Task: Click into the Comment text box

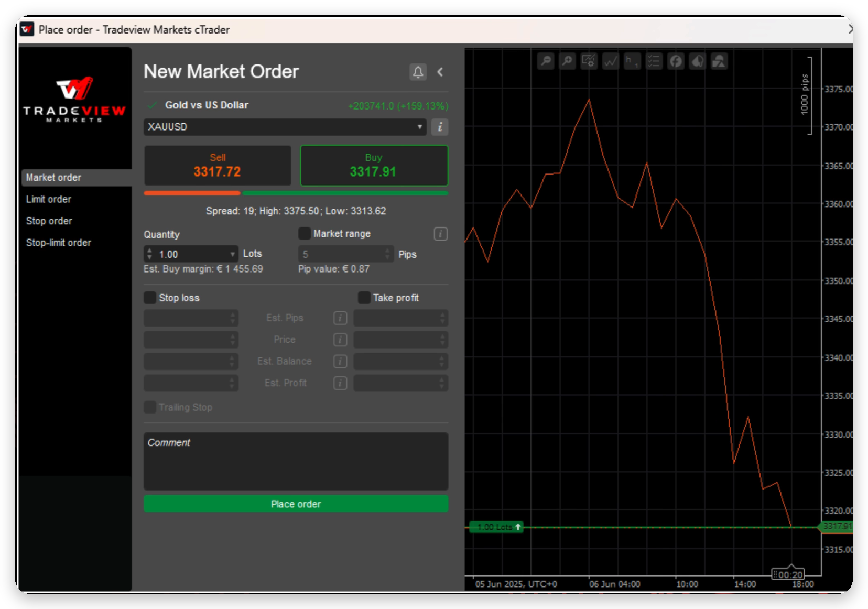Action: (x=296, y=461)
